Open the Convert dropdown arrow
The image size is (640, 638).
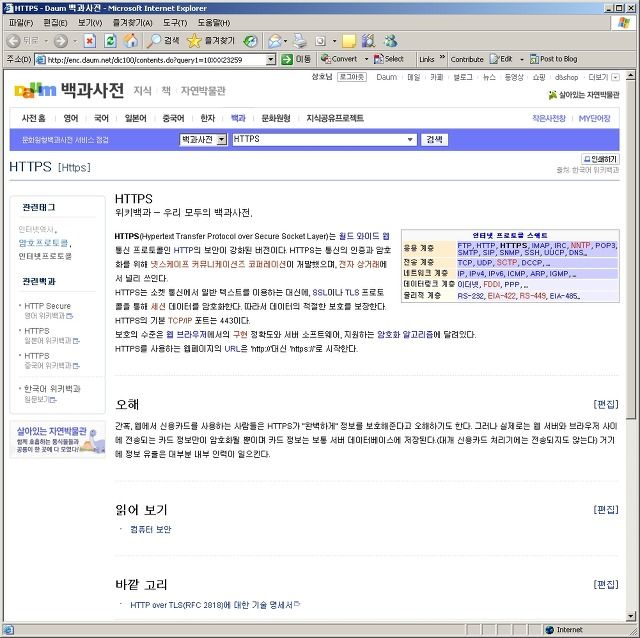pos(366,59)
